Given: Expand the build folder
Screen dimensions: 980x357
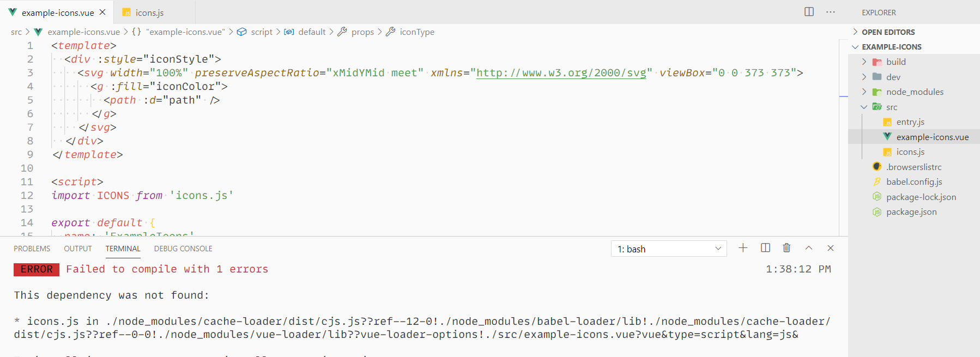Looking at the screenshot, I should coord(864,62).
